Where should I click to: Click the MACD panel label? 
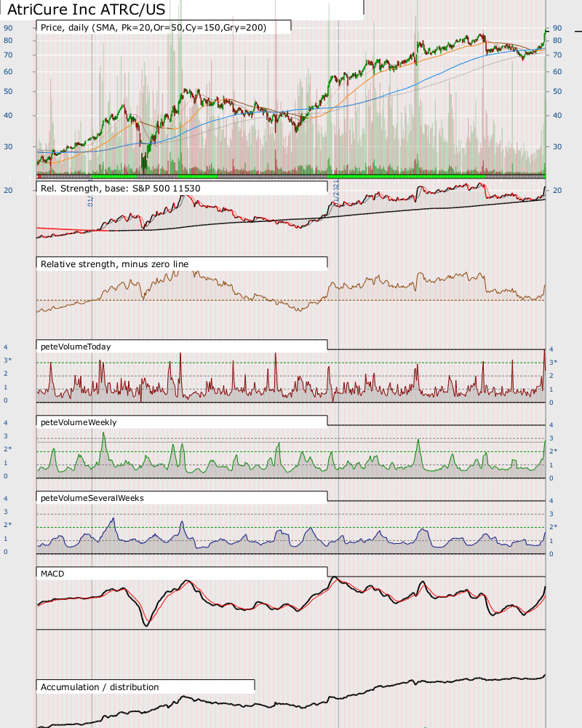click(x=52, y=574)
